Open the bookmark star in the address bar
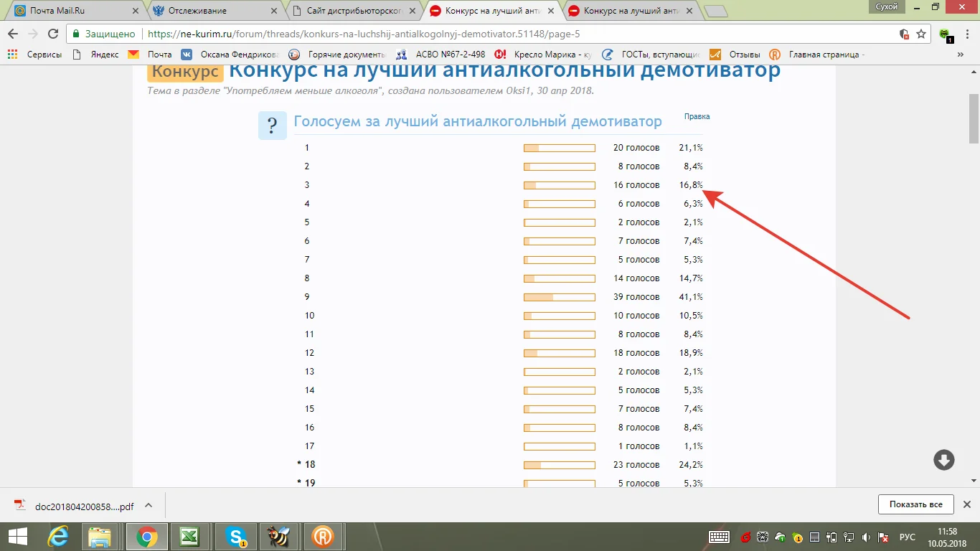The image size is (980, 551). [x=920, y=32]
